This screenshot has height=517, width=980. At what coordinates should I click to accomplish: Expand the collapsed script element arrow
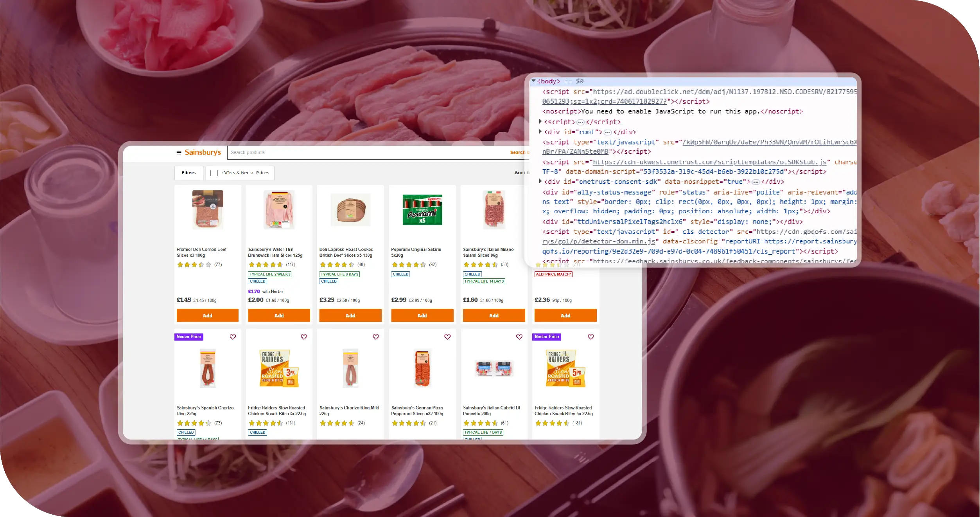(540, 122)
